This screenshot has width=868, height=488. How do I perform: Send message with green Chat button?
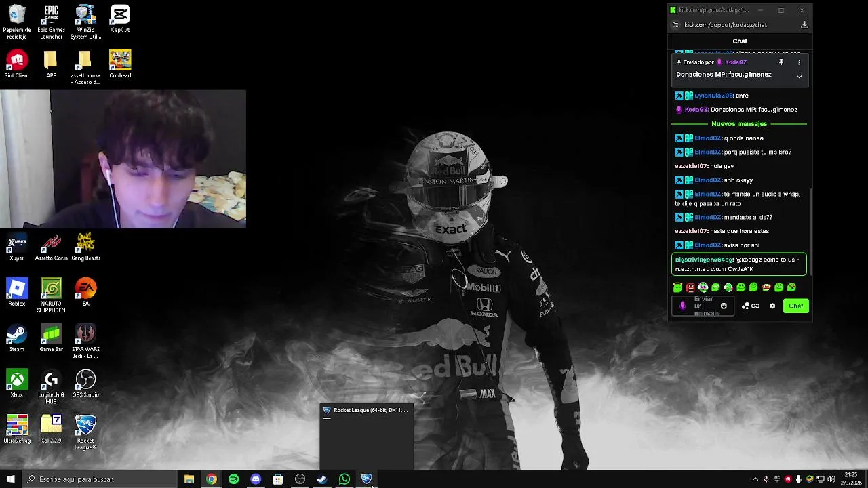[x=795, y=306]
